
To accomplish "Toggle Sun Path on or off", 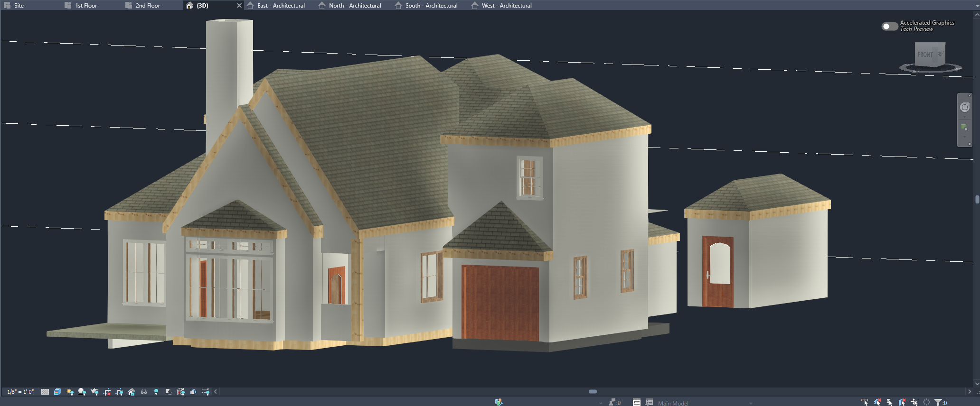I will coord(70,392).
